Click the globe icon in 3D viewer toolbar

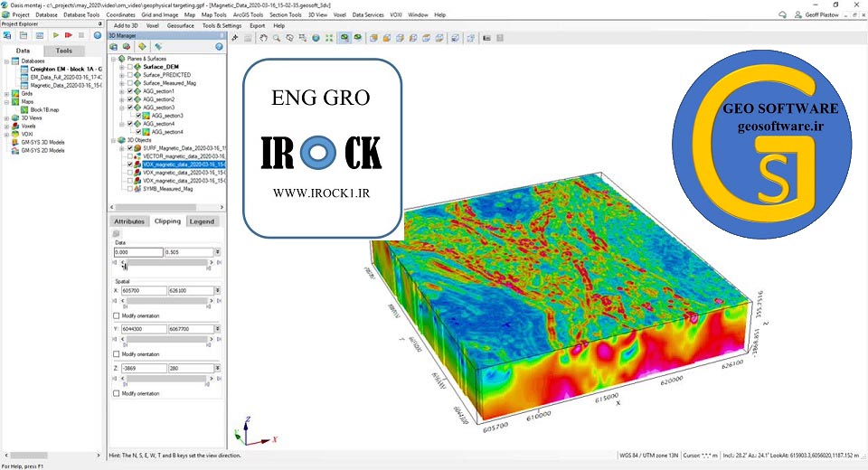tap(316, 38)
